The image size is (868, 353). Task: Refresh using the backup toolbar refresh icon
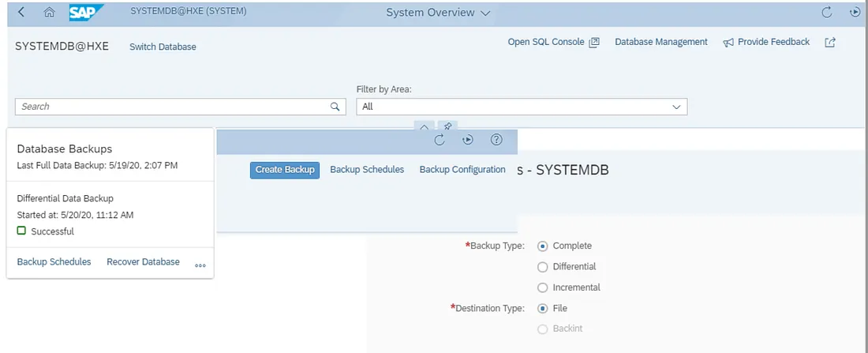click(x=440, y=140)
